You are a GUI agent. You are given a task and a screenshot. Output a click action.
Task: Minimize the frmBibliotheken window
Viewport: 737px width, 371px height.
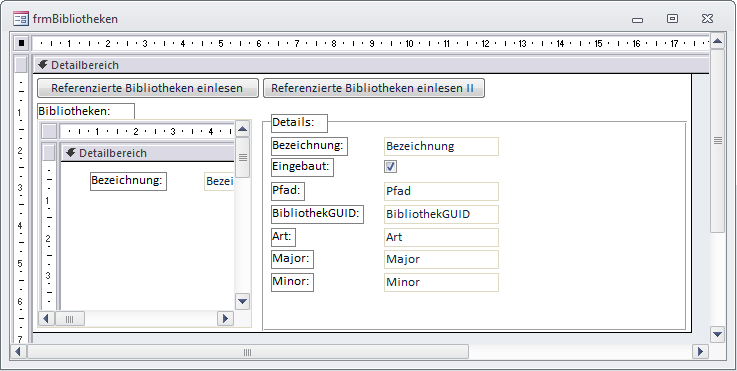[637, 19]
